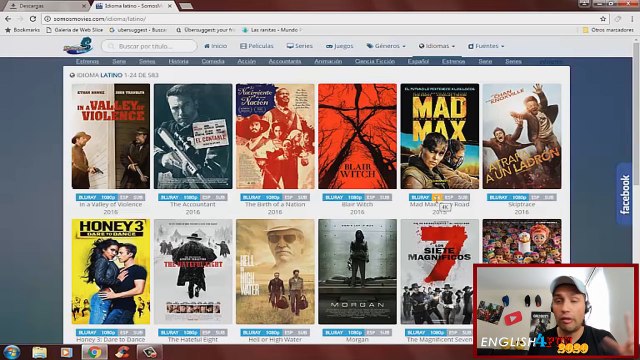Click the ESP badge under Blair Witch
640x360 pixels.
point(371,198)
